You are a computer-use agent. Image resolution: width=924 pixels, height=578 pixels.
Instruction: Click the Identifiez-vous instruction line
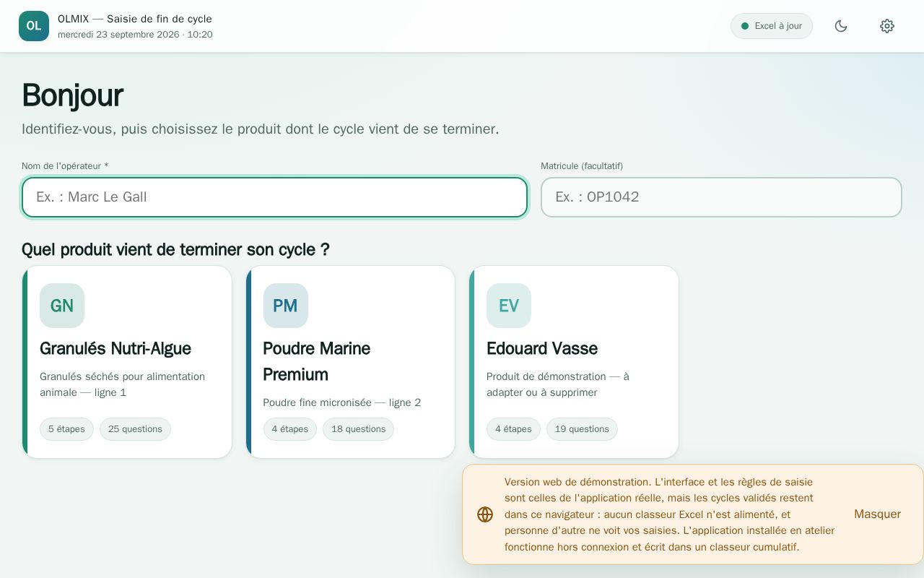[260, 129]
